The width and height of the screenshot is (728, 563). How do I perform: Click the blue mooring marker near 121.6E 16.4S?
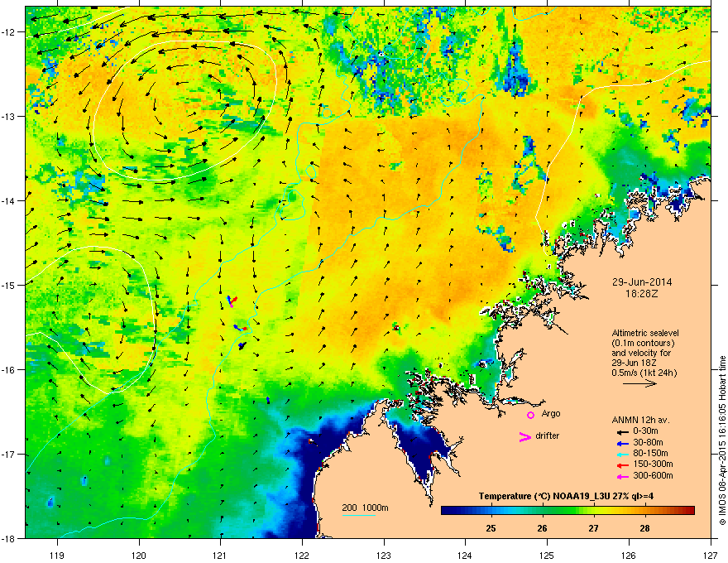268,400
